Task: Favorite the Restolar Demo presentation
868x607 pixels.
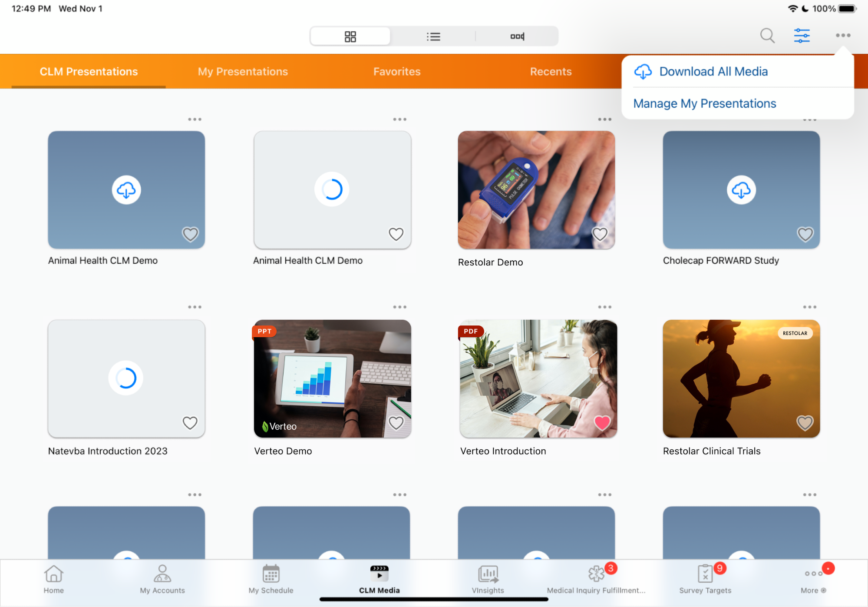Action: [x=600, y=234]
